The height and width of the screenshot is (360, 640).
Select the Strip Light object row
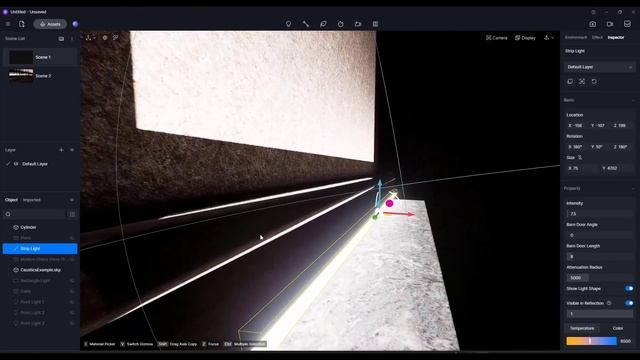pyautogui.click(x=40, y=249)
